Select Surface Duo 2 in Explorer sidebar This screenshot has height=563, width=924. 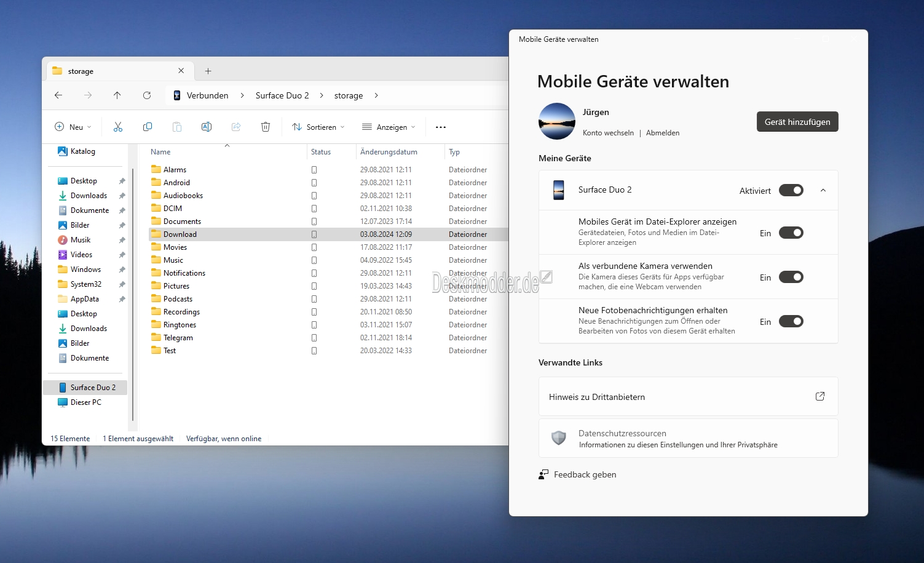[85, 388]
